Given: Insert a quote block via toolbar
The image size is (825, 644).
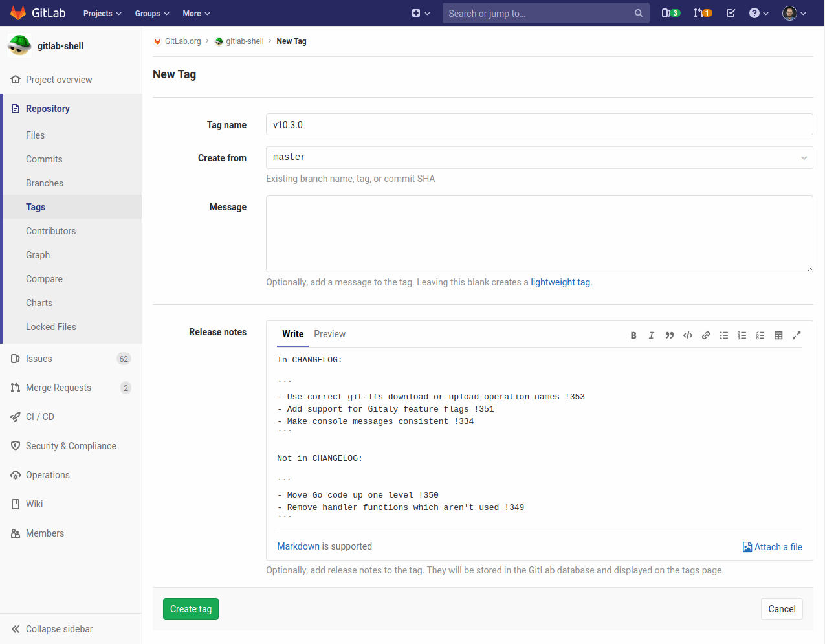Looking at the screenshot, I should 670,335.
